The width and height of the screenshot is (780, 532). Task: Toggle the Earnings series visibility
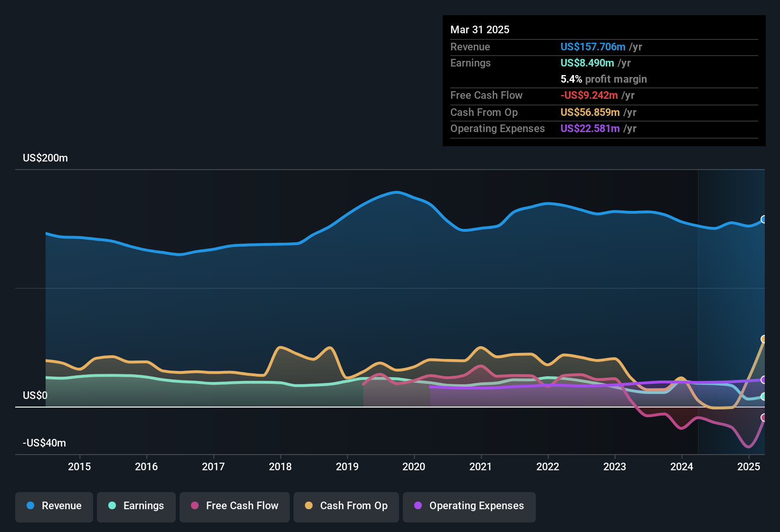point(136,506)
